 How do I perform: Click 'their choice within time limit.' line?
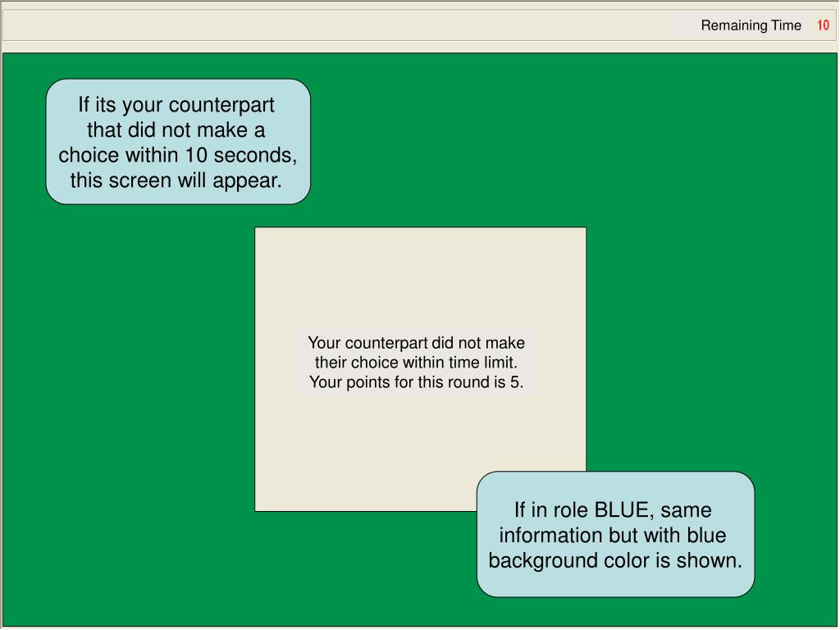[416, 363]
